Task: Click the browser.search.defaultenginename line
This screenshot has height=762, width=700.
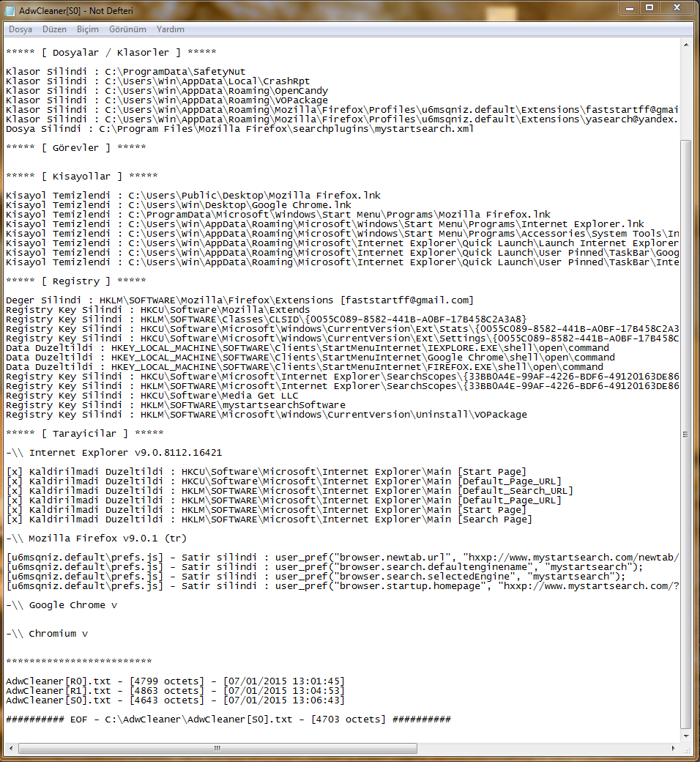Action: point(324,567)
